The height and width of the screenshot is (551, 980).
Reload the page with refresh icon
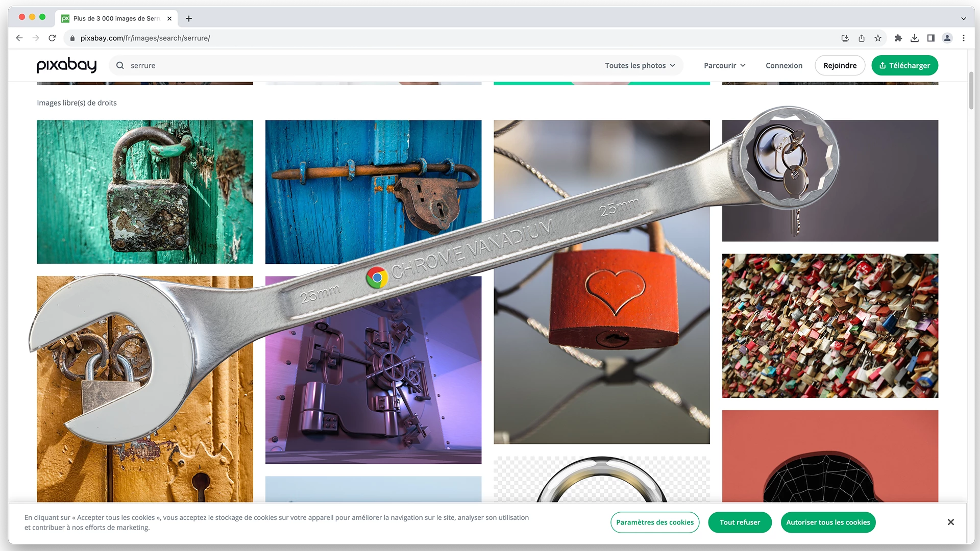tap(52, 38)
